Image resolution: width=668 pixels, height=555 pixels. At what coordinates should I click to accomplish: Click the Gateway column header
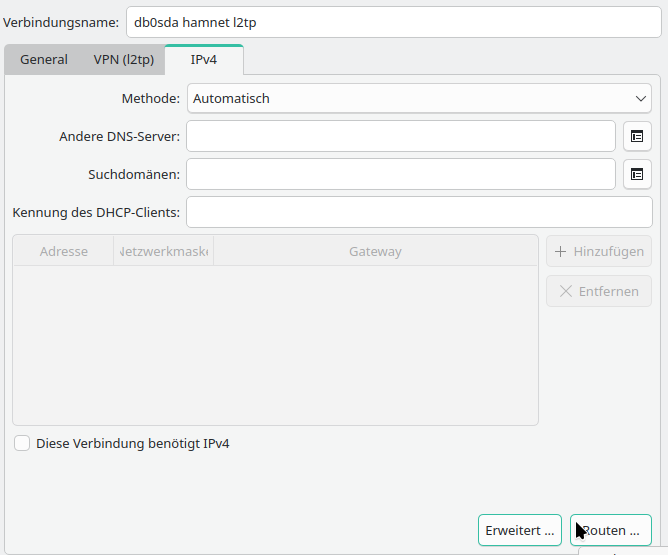coord(375,251)
